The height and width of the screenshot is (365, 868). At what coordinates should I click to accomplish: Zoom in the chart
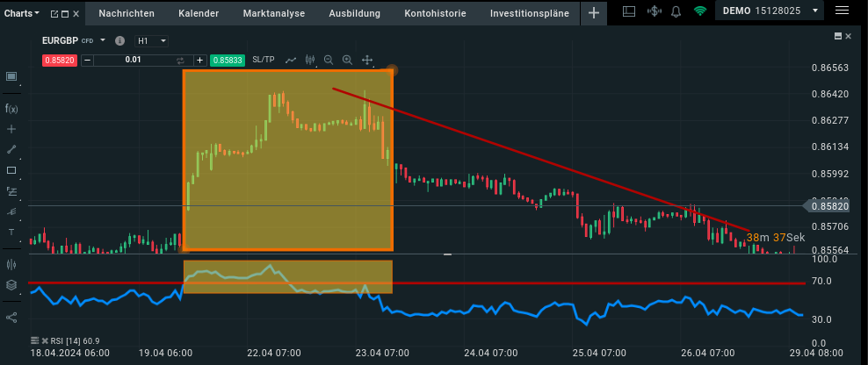pos(348,60)
